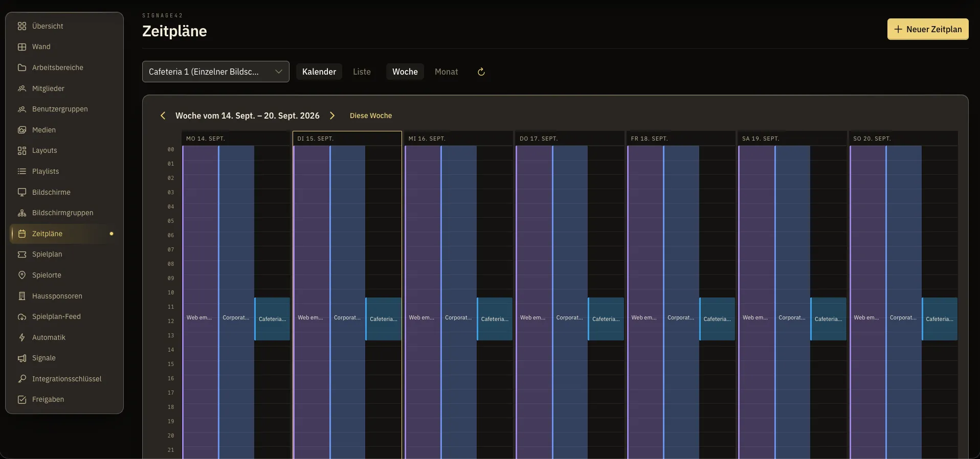The height and width of the screenshot is (459, 980).
Task: Select the Woche view tab
Action: pyautogui.click(x=405, y=72)
